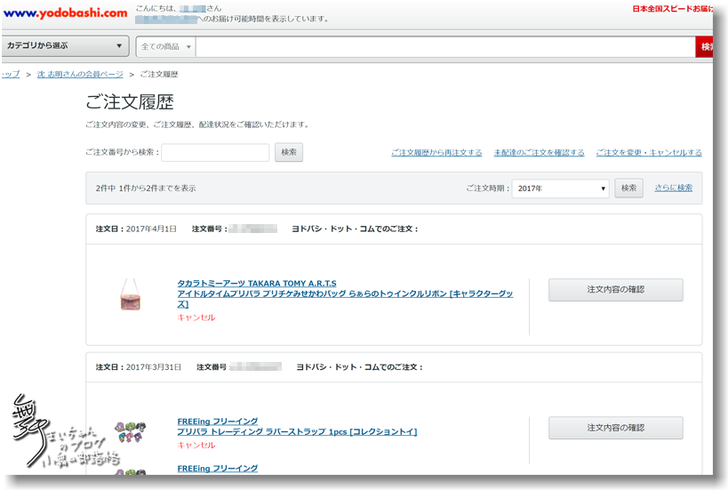Open the 会員ページ breadcrumb link
Screen dimensions: 728x490
click(80, 74)
